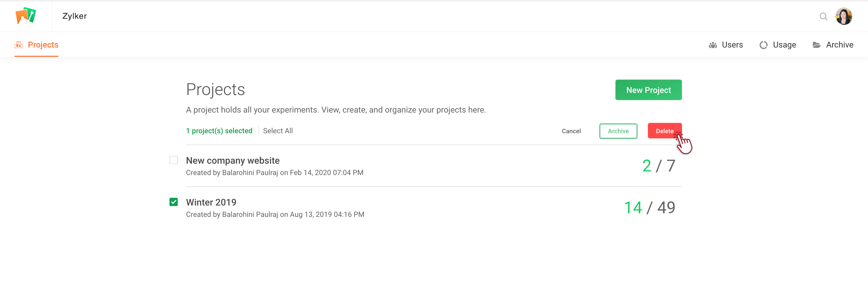The height and width of the screenshot is (292, 868).
Task: Archive the selected project with outlined button
Action: (618, 131)
